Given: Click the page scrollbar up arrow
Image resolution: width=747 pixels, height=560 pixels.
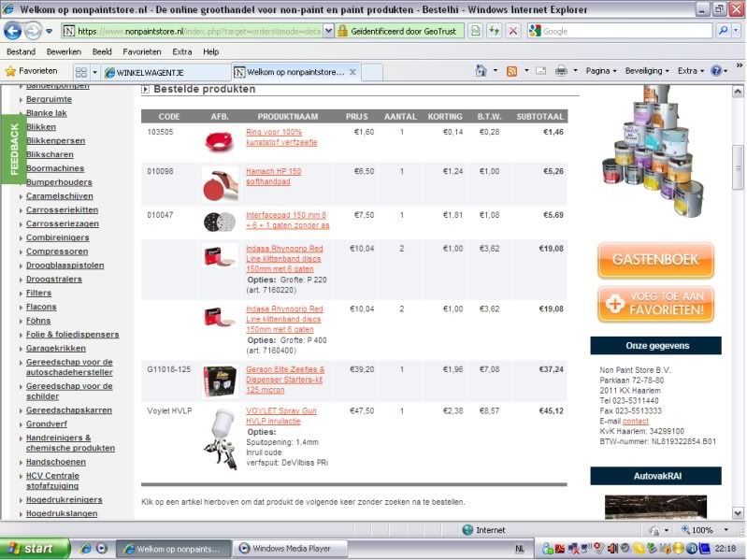Looking at the screenshot, I should 738,91.
